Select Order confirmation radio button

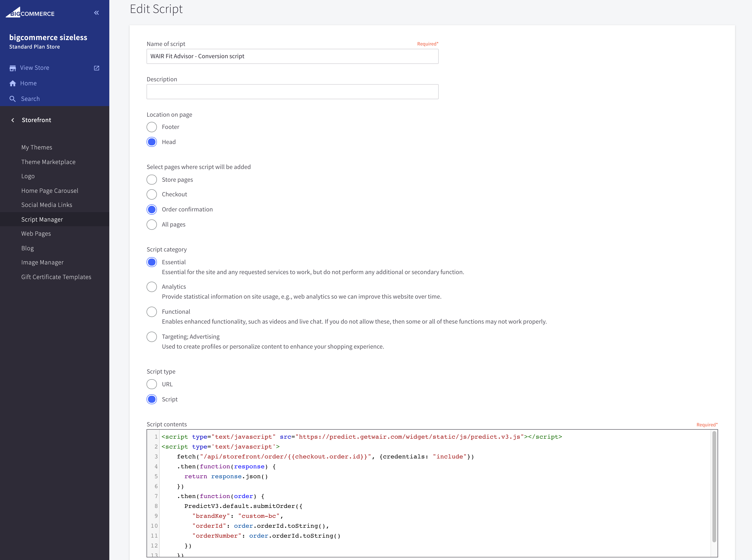pos(152,210)
